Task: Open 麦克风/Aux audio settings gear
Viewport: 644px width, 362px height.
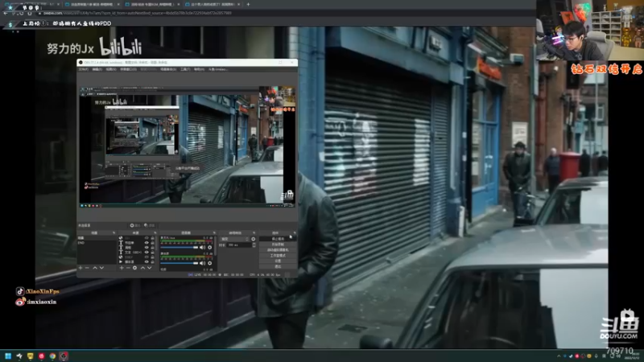Action: point(210,248)
